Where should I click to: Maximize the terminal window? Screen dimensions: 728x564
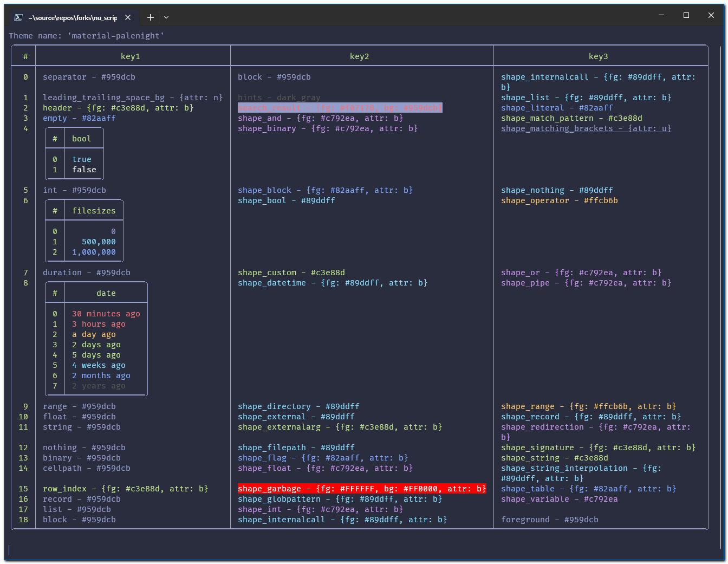point(686,15)
